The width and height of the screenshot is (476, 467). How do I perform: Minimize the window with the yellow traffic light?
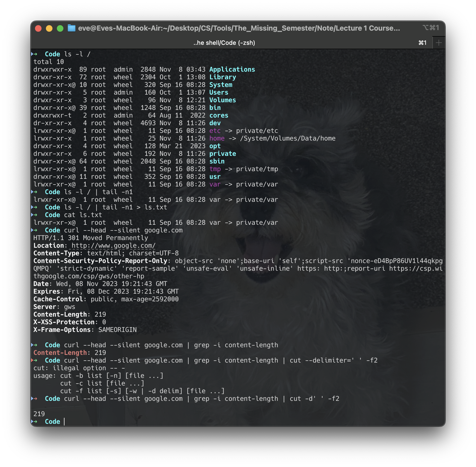pyautogui.click(x=49, y=28)
